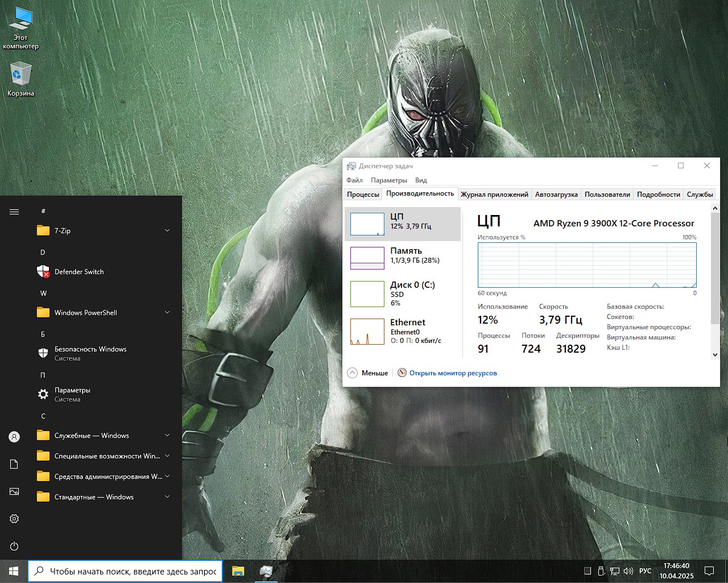
Task: Expand Специальные возможности folder
Action: coord(105,456)
